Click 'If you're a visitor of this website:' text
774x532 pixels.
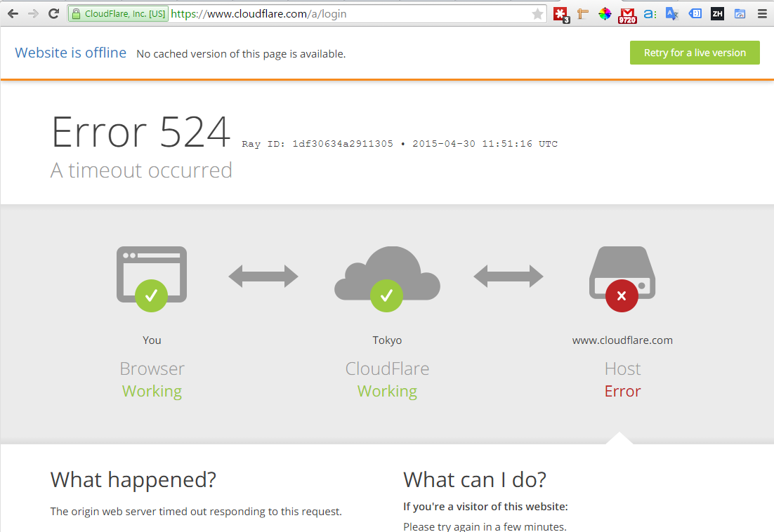(486, 506)
